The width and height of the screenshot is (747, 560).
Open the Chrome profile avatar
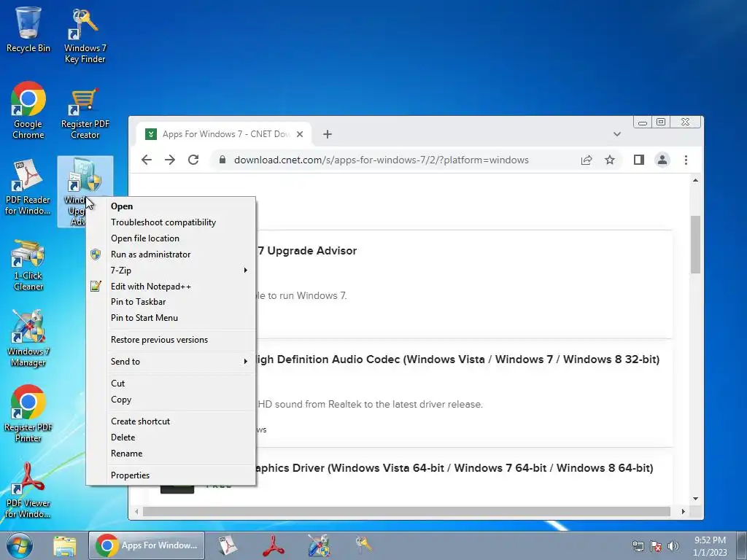662,160
